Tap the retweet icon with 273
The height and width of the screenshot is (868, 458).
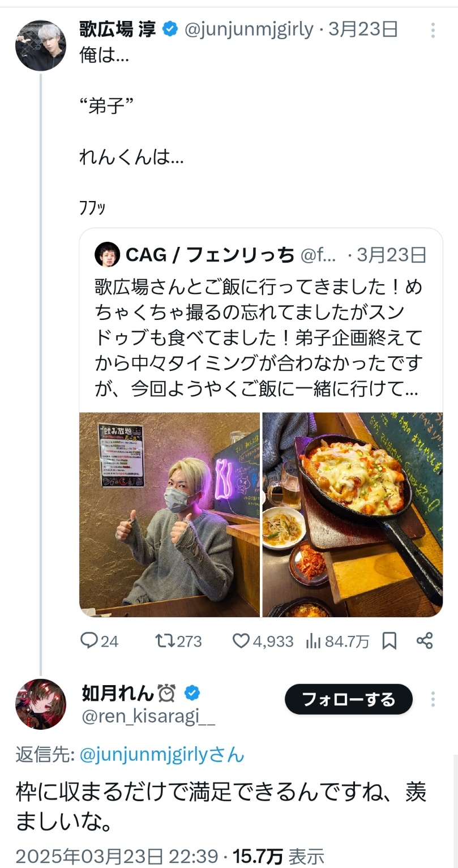pyautogui.click(x=178, y=641)
